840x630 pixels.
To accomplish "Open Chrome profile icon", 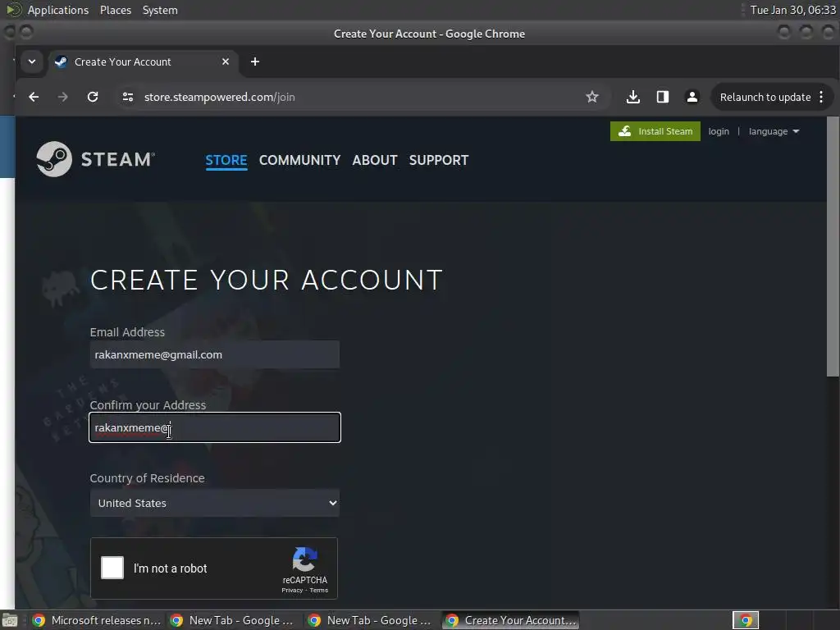I will pyautogui.click(x=692, y=97).
